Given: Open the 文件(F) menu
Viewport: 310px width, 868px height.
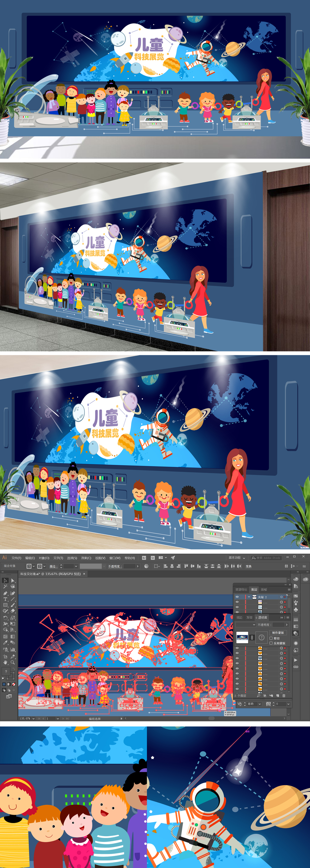Looking at the screenshot, I should (x=16, y=558).
